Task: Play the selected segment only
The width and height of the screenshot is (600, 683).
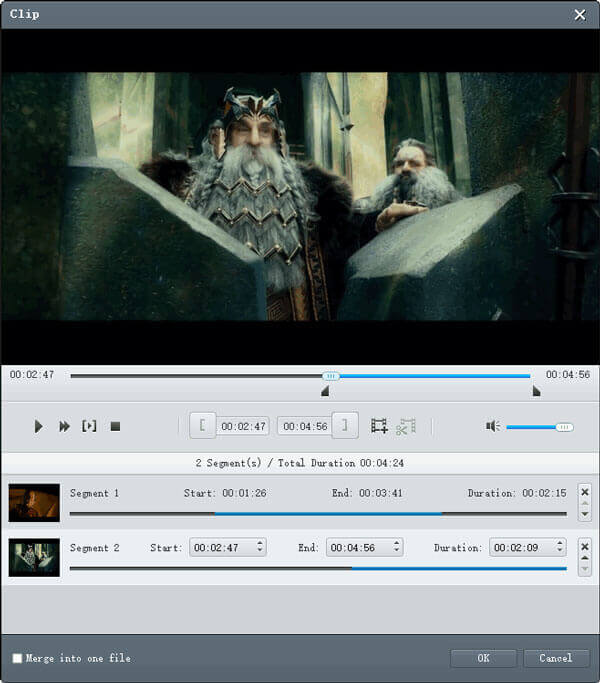Action: 89,426
